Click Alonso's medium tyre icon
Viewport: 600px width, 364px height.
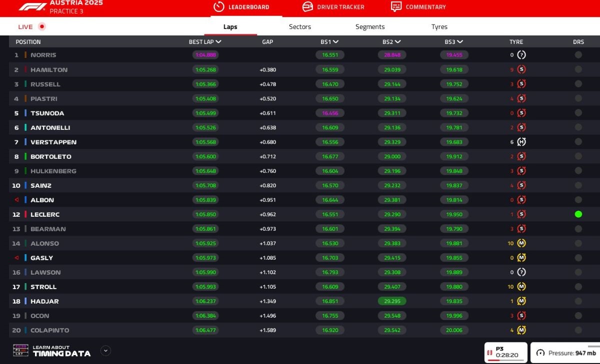click(521, 243)
